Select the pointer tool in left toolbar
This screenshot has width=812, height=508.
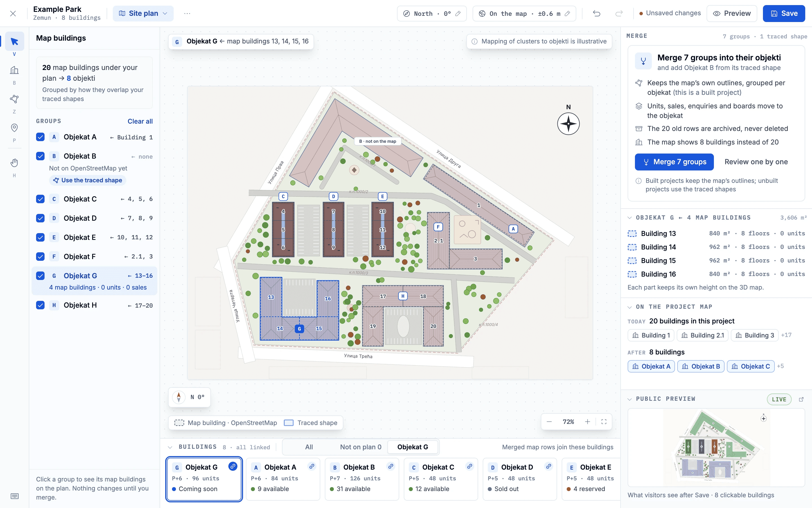click(x=14, y=42)
